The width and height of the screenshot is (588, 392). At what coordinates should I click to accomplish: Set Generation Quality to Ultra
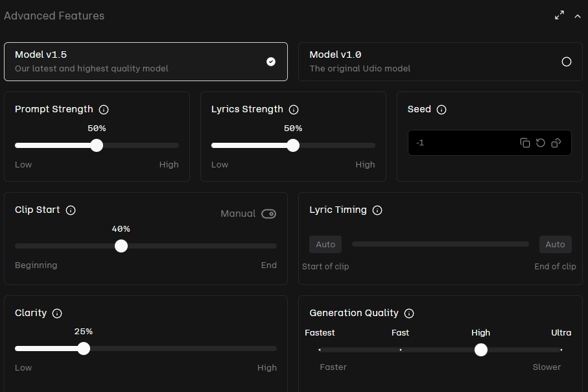click(x=561, y=350)
